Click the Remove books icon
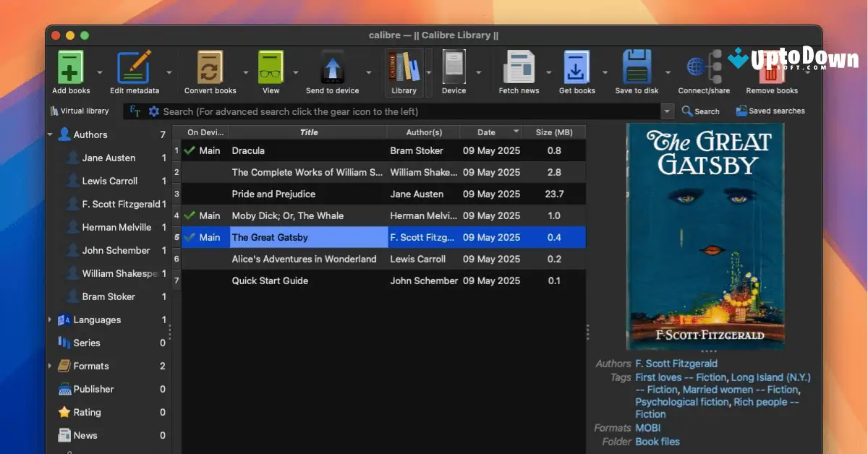 tap(772, 67)
